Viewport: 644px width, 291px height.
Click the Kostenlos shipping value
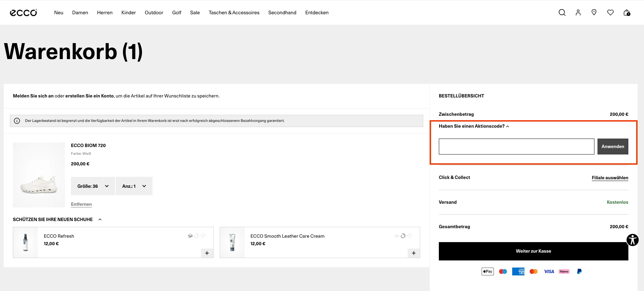(618, 202)
